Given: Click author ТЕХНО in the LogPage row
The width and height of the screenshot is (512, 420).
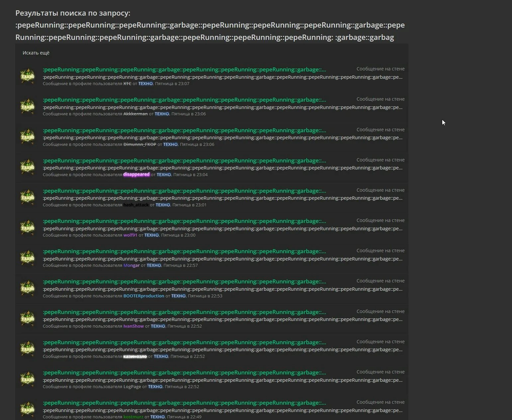Looking at the screenshot, I should (x=155, y=387).
